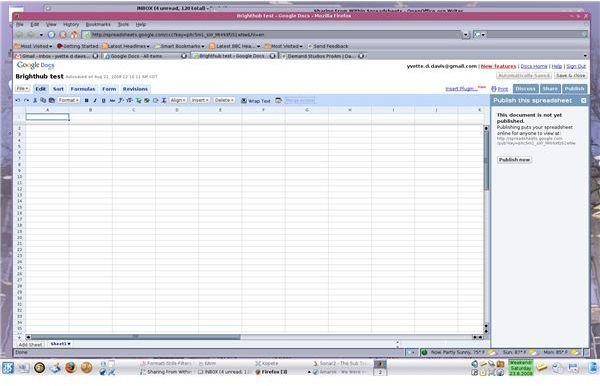Click the Undo icon in the toolbar
The image size is (600, 386).
coord(18,100)
